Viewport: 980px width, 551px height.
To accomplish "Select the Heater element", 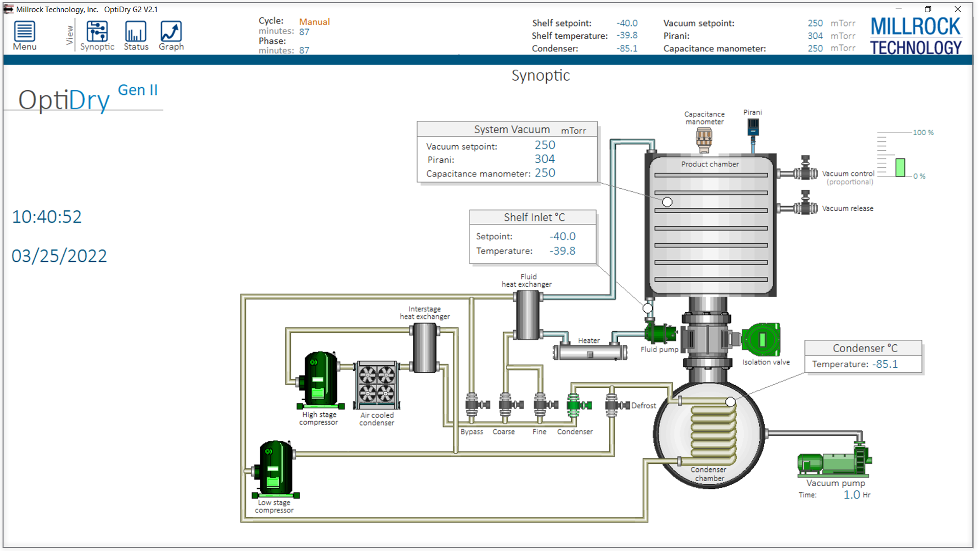I will click(590, 353).
